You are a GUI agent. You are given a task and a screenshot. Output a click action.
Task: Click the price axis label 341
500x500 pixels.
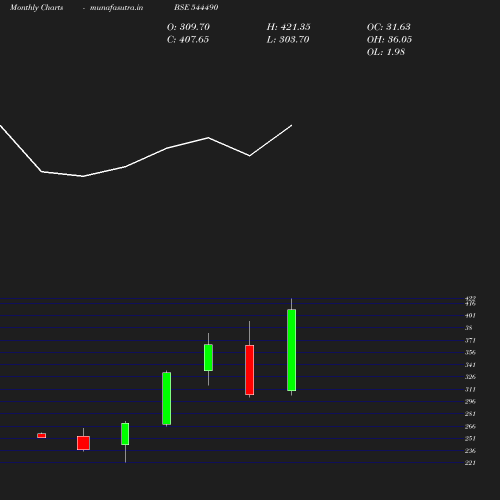point(470,365)
